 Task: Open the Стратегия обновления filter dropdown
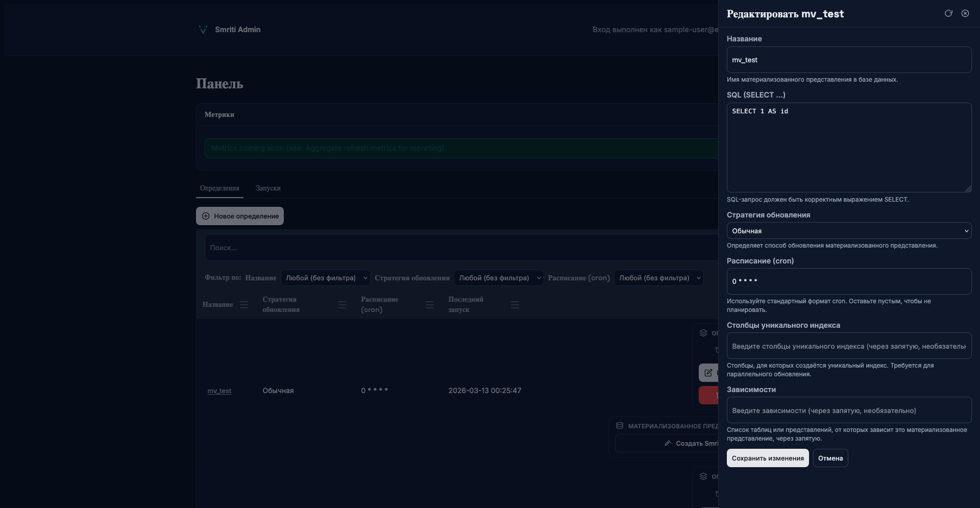(x=498, y=278)
